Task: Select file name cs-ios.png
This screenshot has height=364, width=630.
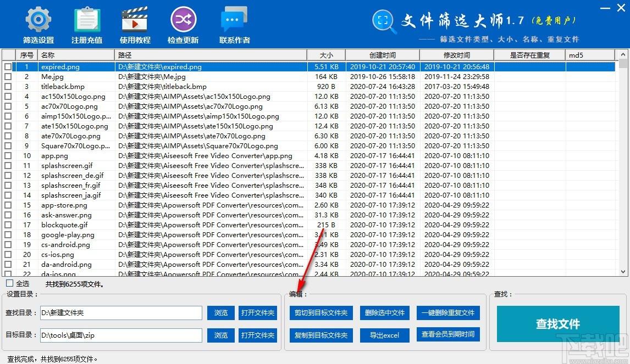Action: tap(58, 254)
